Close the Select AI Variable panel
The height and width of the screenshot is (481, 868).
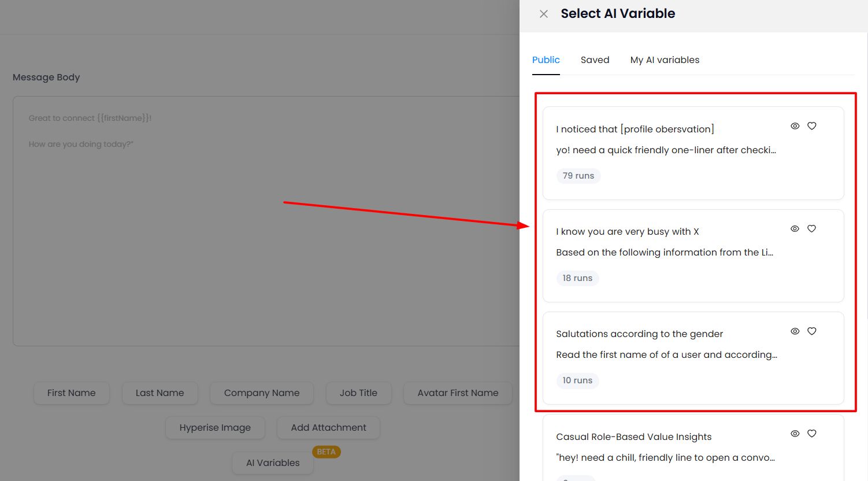(x=543, y=13)
